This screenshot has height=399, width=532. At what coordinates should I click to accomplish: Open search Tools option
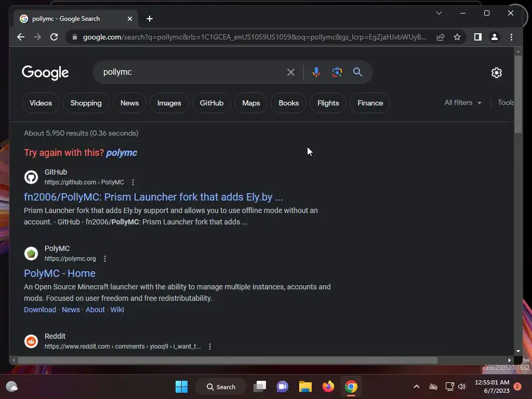506,102
